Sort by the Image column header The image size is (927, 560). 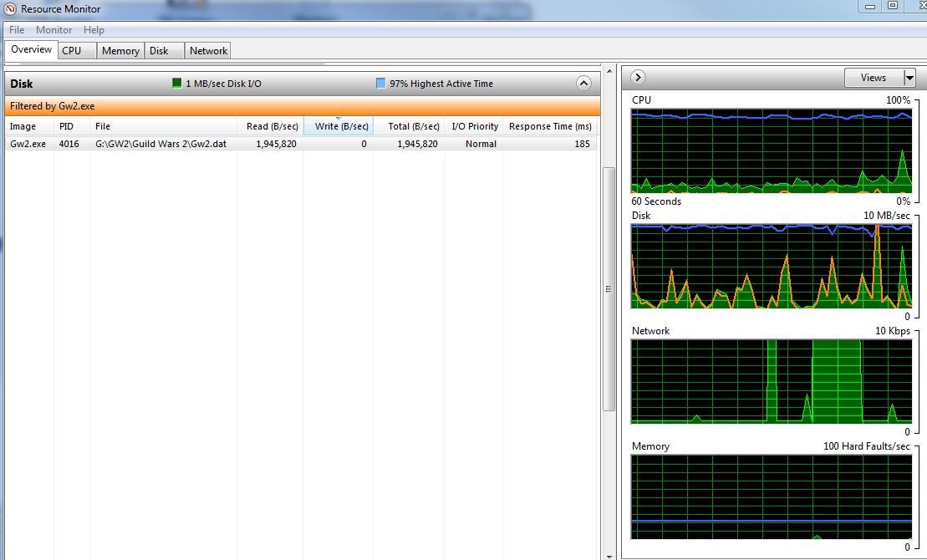29,126
